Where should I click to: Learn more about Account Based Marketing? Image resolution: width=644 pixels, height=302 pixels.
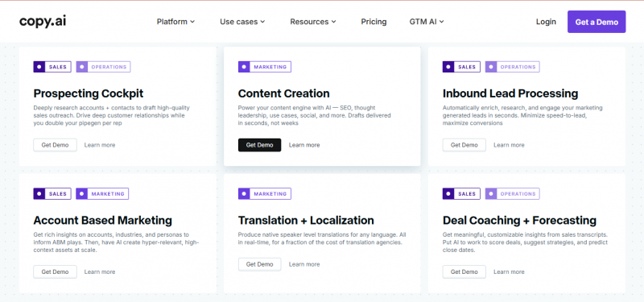[100, 271]
